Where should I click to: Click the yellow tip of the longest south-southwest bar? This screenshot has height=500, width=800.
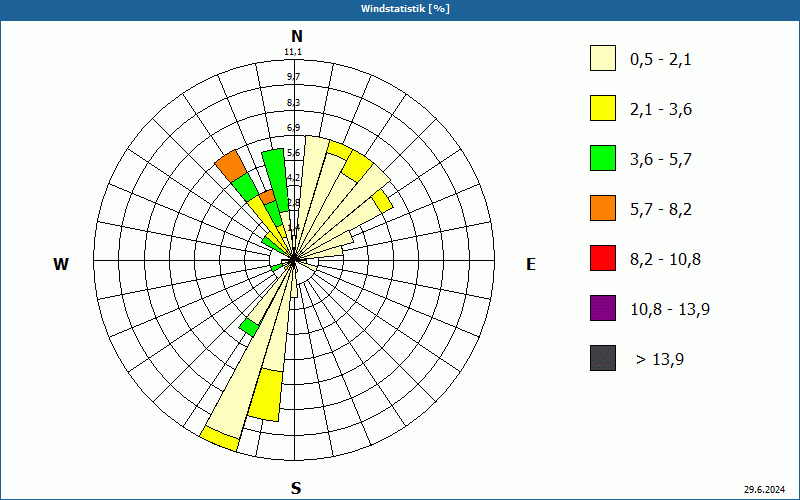(x=220, y=439)
